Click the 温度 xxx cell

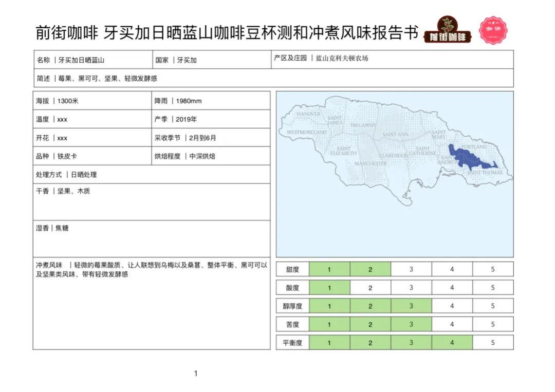point(92,119)
